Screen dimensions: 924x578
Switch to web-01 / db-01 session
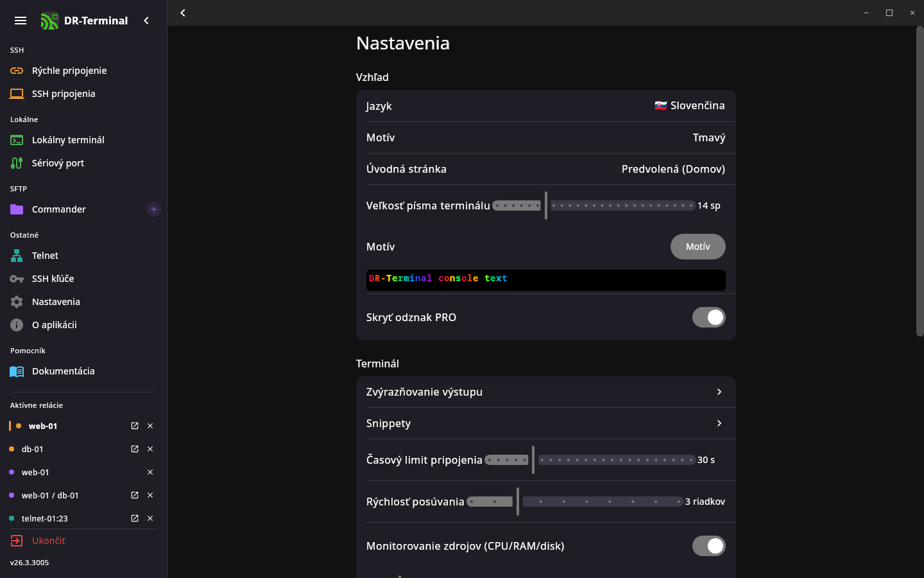50,495
